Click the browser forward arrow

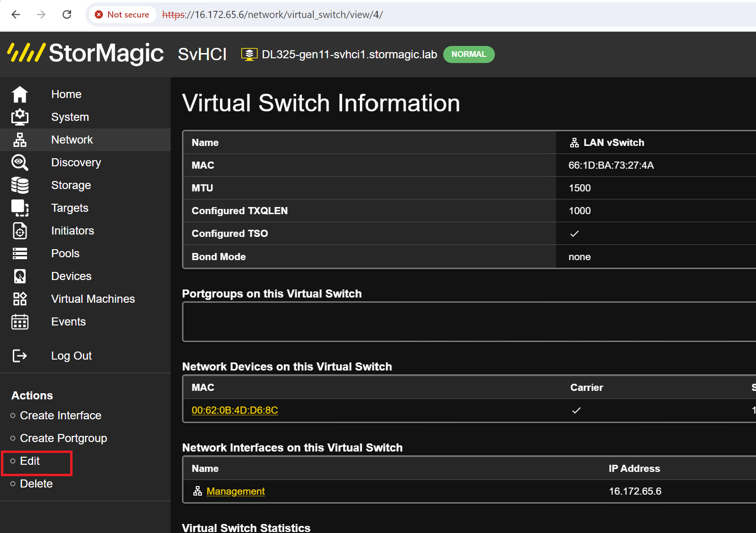point(41,15)
